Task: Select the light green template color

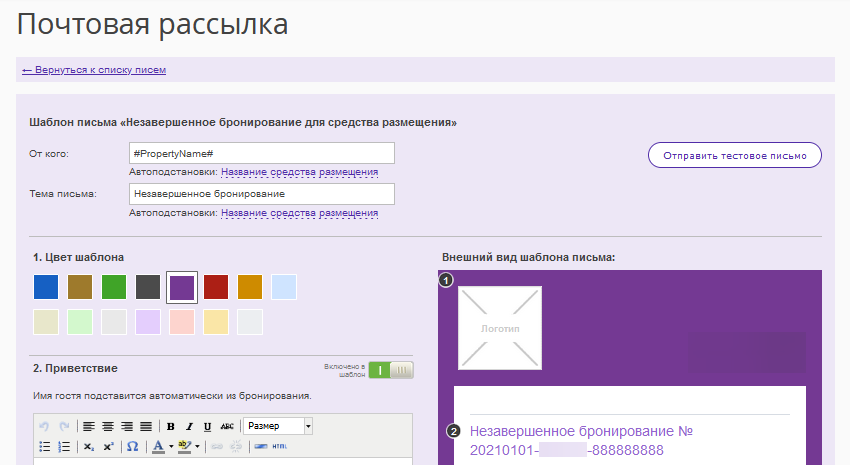Action: 80,322
